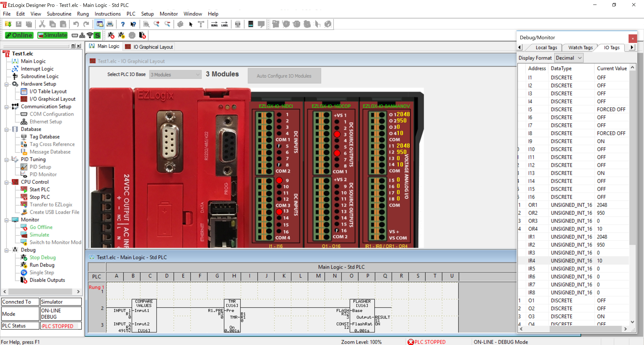Toggle the green Online button
Image resolution: width=644 pixels, height=345 pixels.
tap(19, 35)
